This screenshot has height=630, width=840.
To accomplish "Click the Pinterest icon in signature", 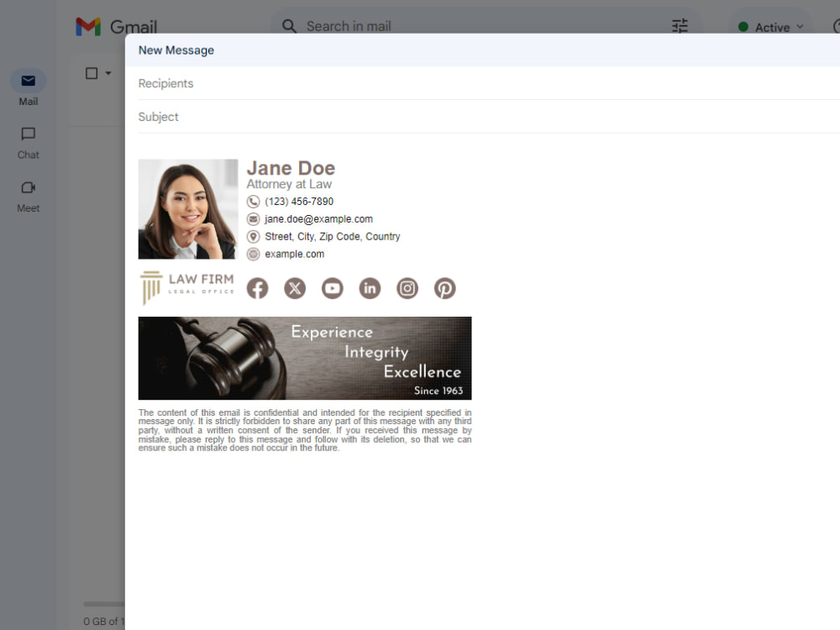I will coord(444,288).
